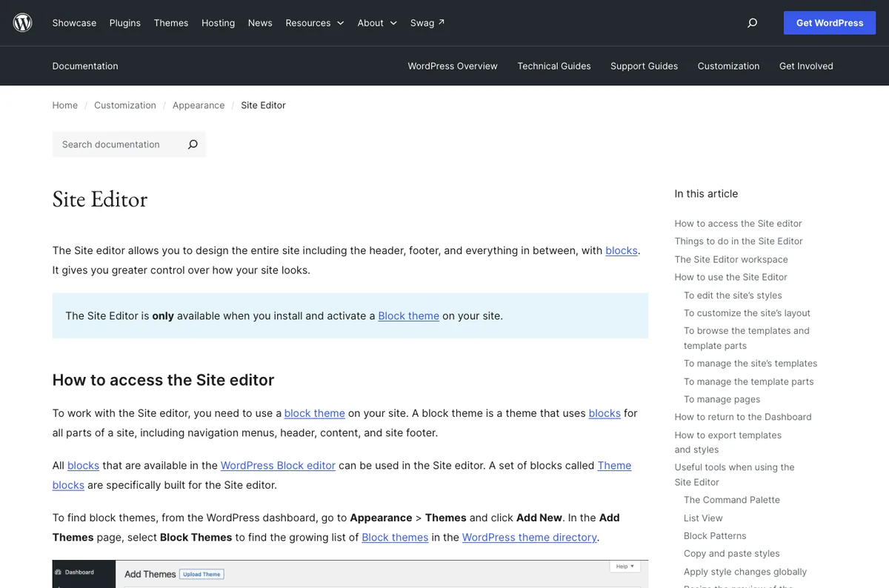Viewport: 889px width, 588px height.
Task: Jump to Copy and paste styles
Action: 732,553
